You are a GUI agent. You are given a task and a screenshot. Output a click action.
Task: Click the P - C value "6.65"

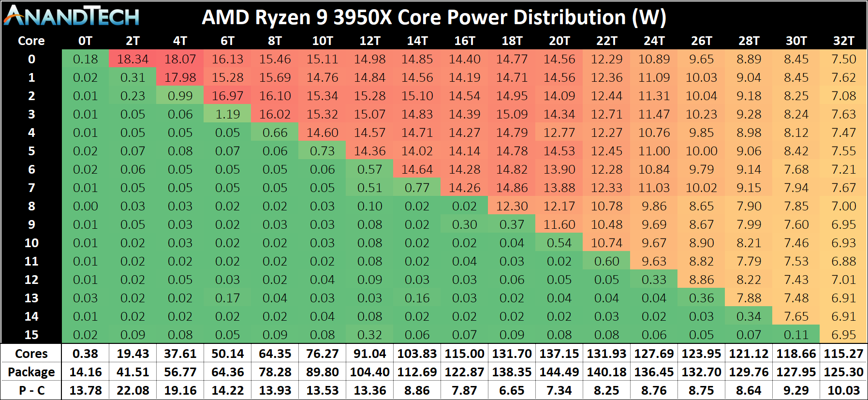click(512, 390)
